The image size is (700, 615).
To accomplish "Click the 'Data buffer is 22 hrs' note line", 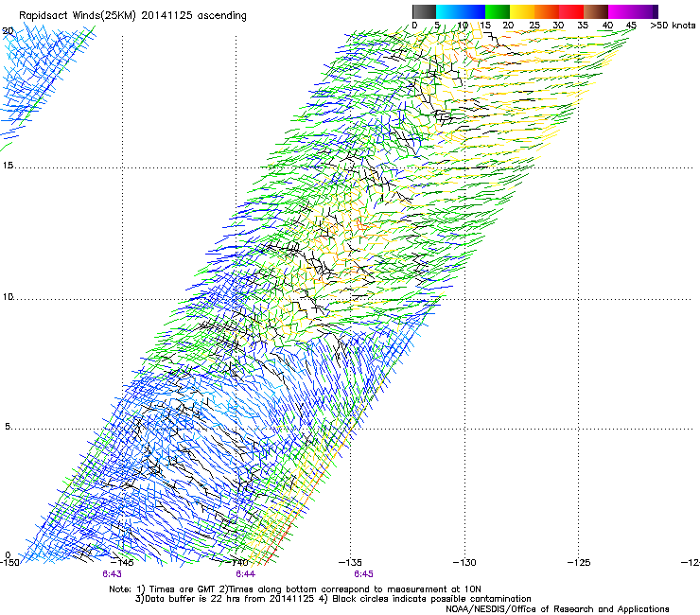I will pos(333,599).
